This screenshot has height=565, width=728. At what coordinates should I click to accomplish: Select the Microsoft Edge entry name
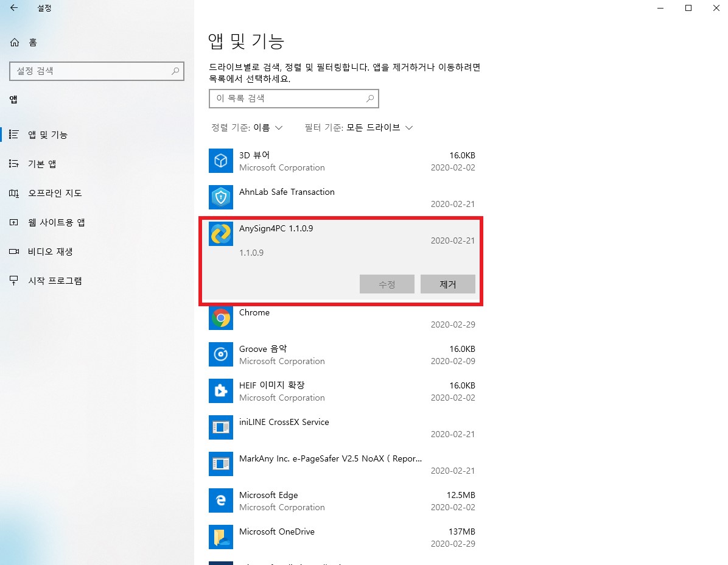pos(268,495)
